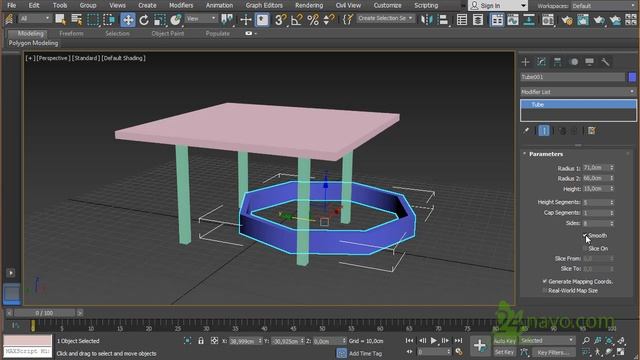Image resolution: width=640 pixels, height=360 pixels.
Task: Click the Play Animation button
Action: click(434, 340)
